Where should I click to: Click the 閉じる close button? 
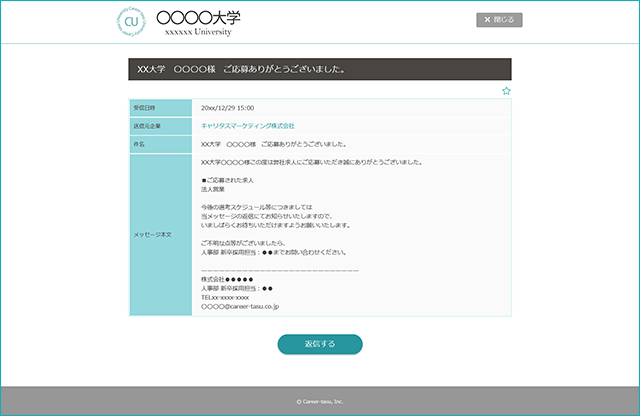(499, 20)
